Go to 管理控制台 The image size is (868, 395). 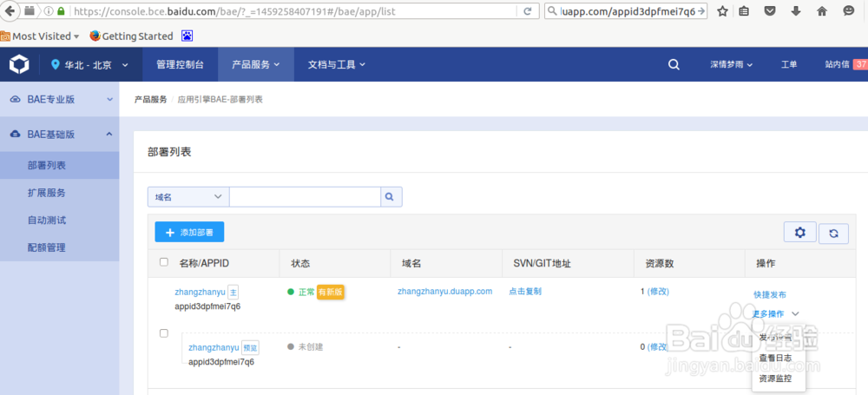(180, 65)
